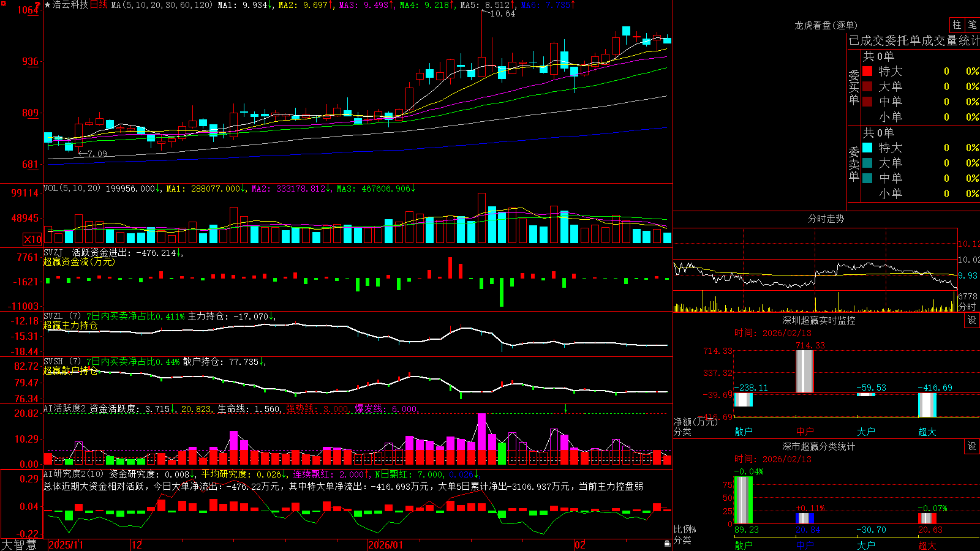Click the 超赢资金流(万元) legend label

(79, 261)
